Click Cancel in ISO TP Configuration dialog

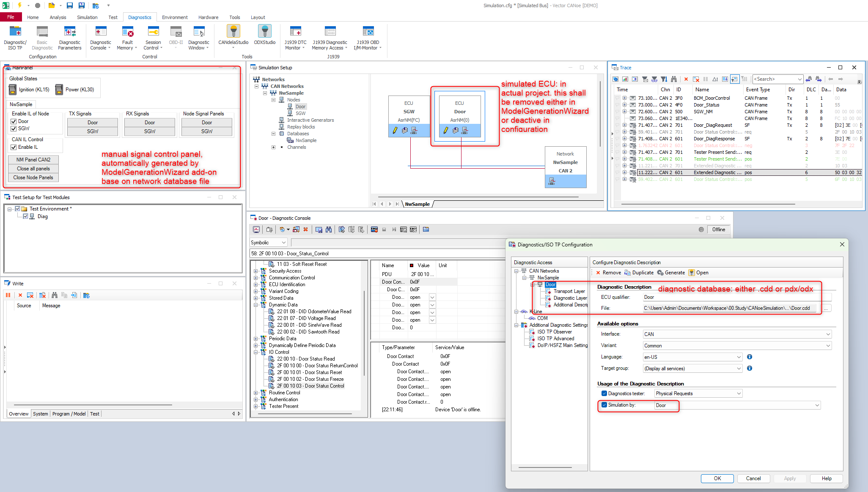pos(753,478)
